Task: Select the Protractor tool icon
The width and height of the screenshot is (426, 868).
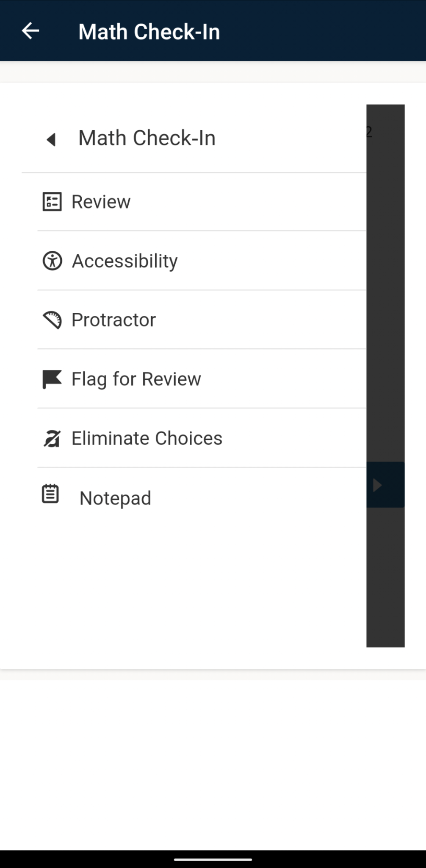Action: tap(52, 320)
